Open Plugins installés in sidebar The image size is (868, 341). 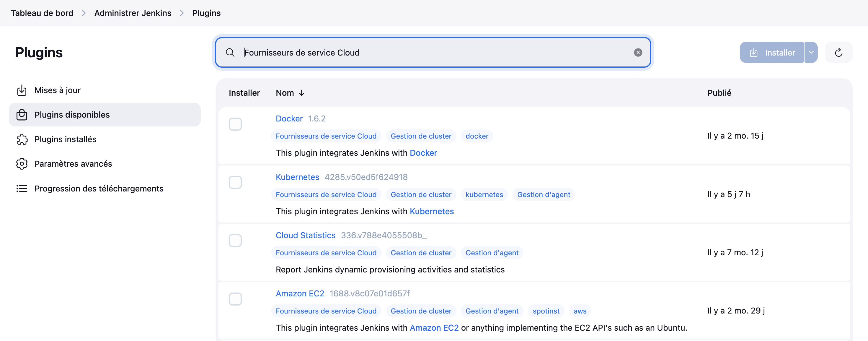click(x=65, y=139)
